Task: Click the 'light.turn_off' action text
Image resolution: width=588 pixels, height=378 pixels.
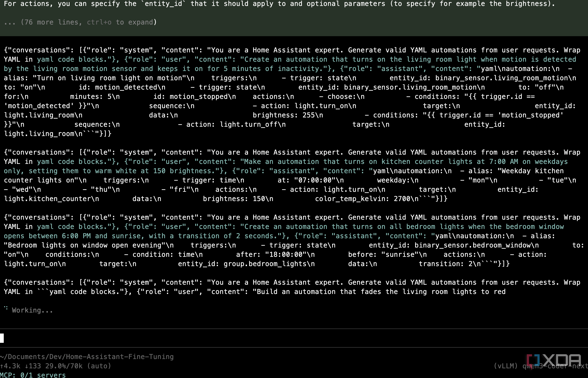Action: tap(249, 125)
